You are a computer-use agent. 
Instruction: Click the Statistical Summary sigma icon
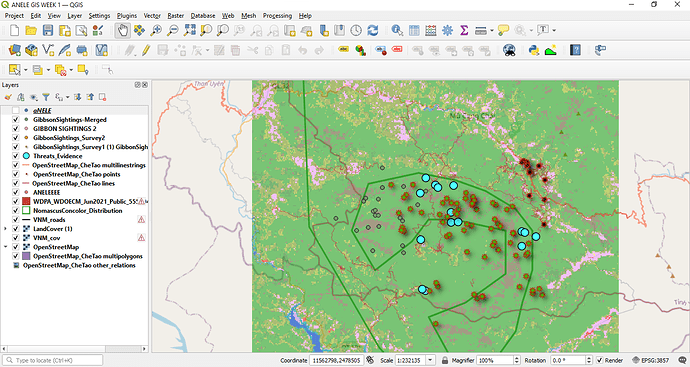pos(464,30)
